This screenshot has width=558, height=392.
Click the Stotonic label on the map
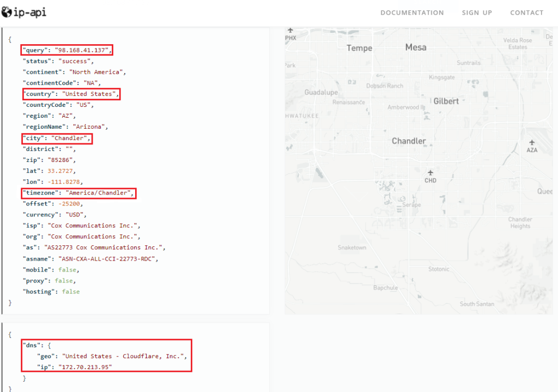coord(439,269)
